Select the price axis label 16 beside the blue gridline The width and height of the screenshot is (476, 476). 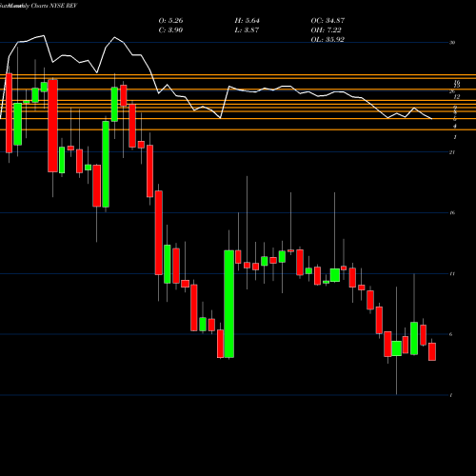pyautogui.click(x=452, y=212)
